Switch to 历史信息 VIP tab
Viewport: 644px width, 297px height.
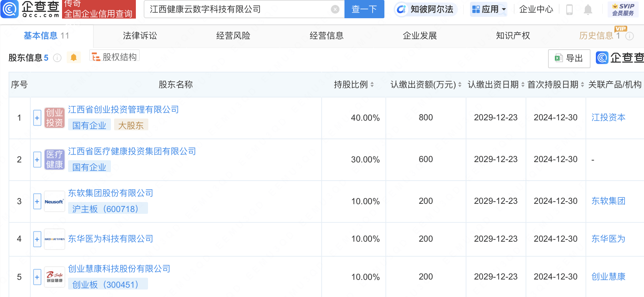point(600,36)
